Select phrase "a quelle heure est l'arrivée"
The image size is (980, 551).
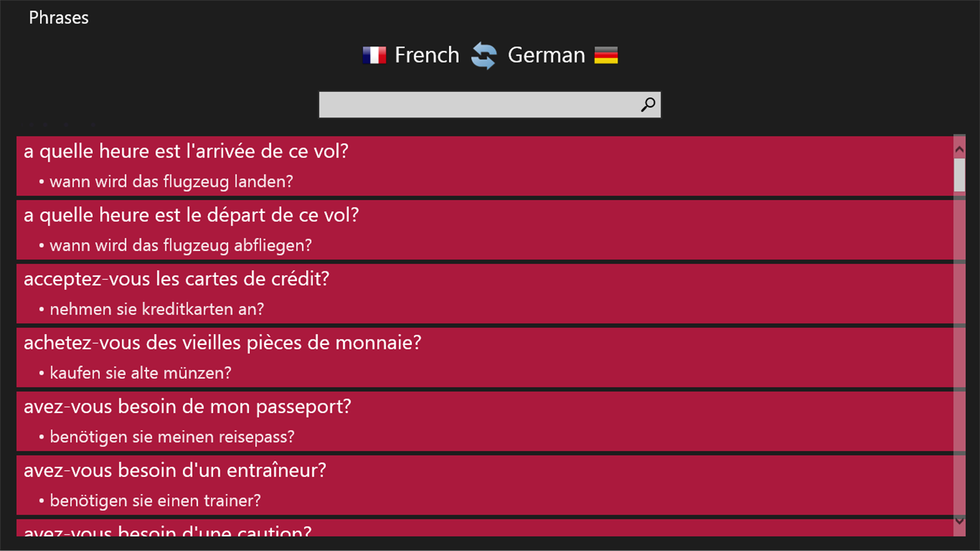pyautogui.click(x=186, y=151)
